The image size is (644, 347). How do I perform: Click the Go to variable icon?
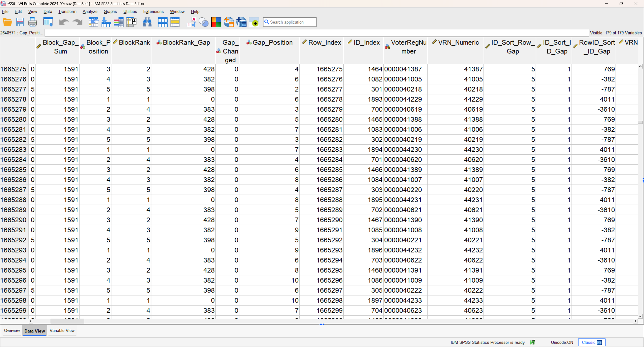click(x=106, y=22)
